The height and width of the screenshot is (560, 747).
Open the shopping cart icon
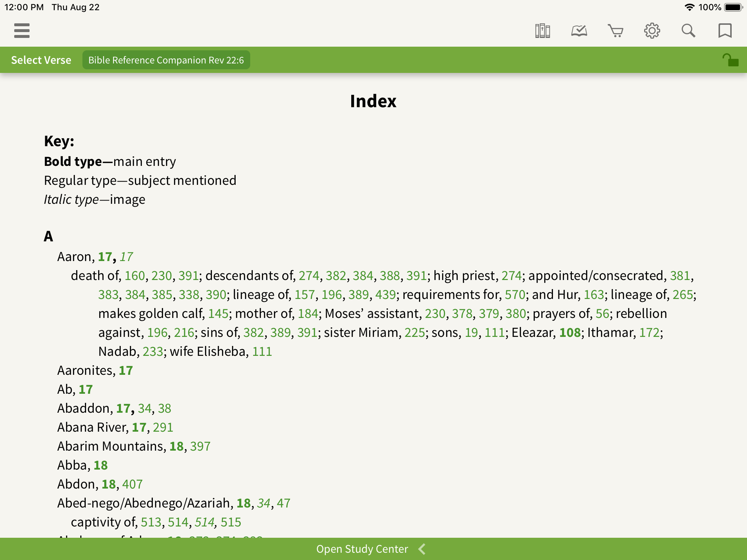coord(615,31)
